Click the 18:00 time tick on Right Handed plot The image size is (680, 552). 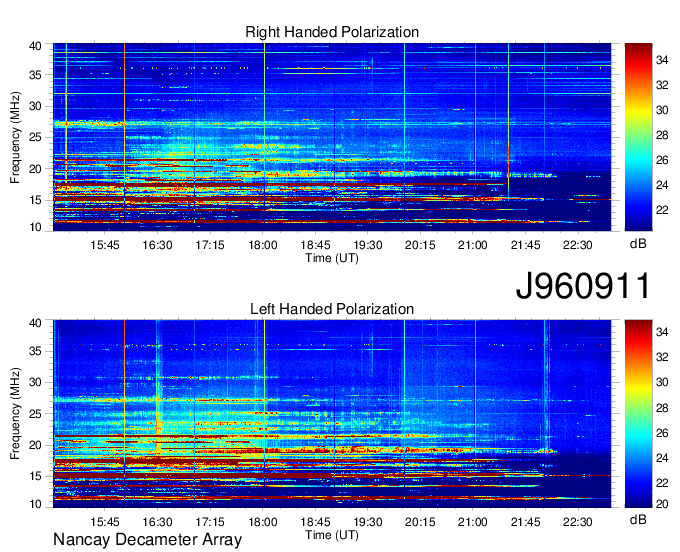tap(263, 245)
